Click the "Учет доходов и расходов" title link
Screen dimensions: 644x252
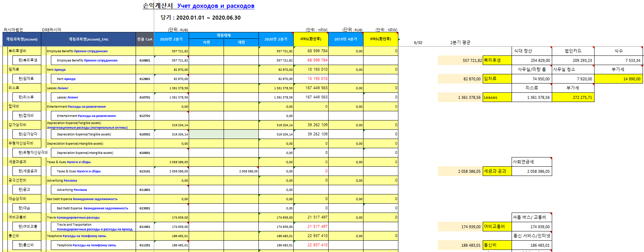pos(216,6)
